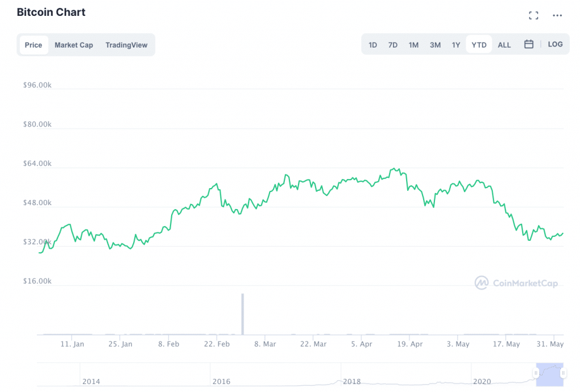
Task: Select the 1M time range
Action: point(413,45)
